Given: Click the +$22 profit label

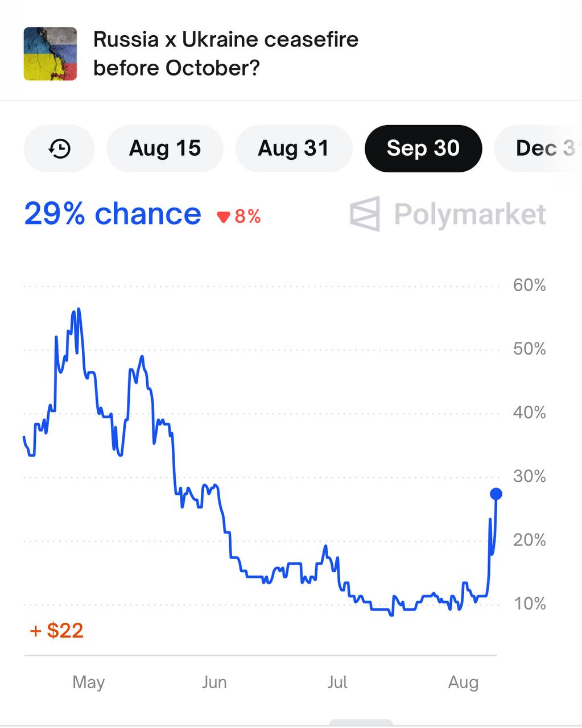Looking at the screenshot, I should coord(56,630).
